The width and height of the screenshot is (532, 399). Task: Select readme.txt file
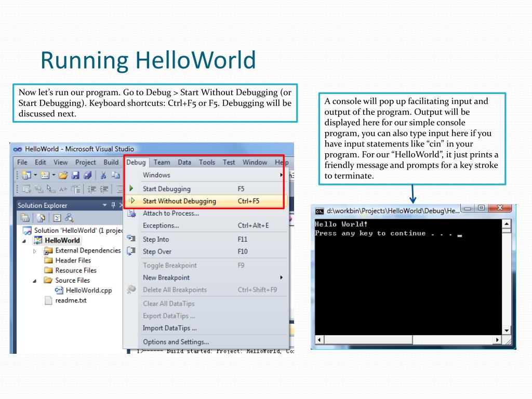point(66,300)
